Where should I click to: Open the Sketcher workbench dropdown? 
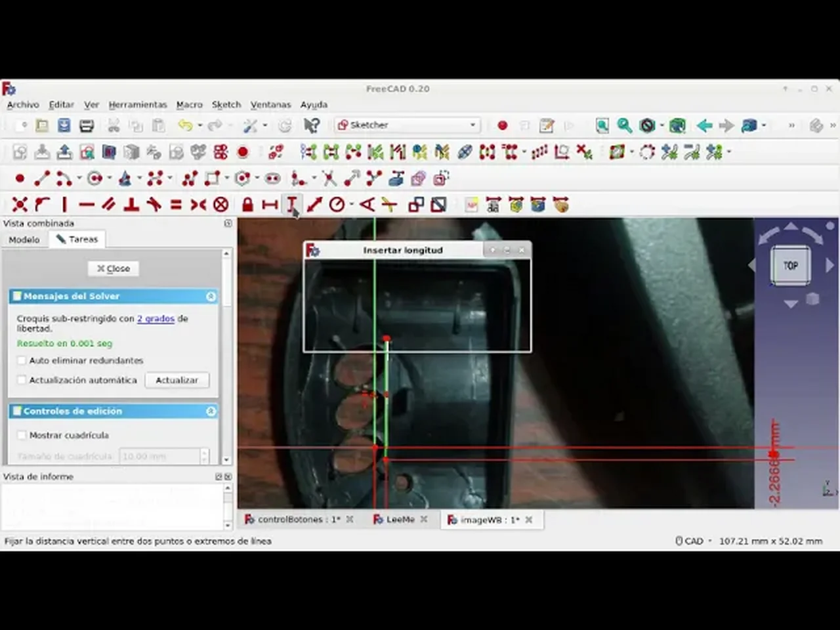coord(408,125)
